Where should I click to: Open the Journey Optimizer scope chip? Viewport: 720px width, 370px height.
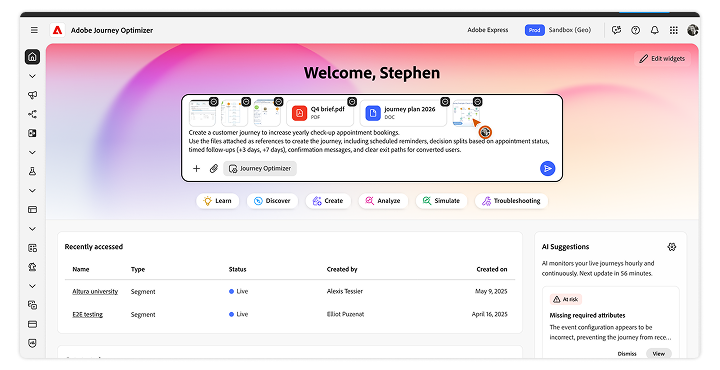click(x=260, y=168)
